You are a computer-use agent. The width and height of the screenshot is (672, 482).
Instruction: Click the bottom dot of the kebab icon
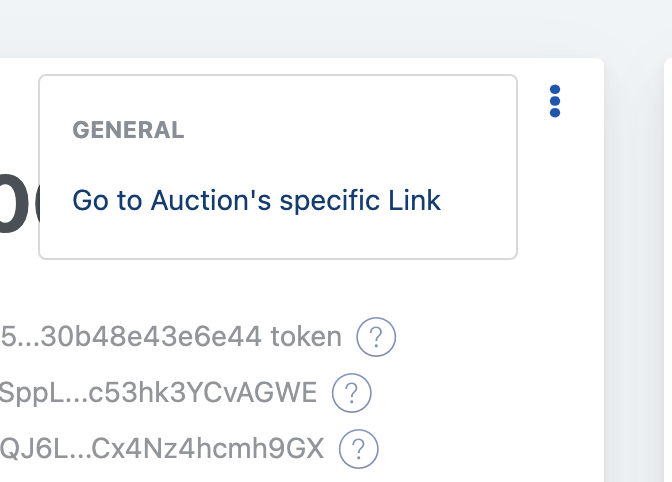pos(555,113)
